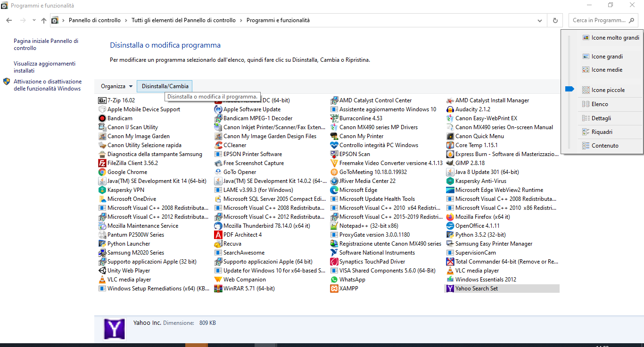
Task: Select the XAMPP orange icon
Action: (334, 289)
